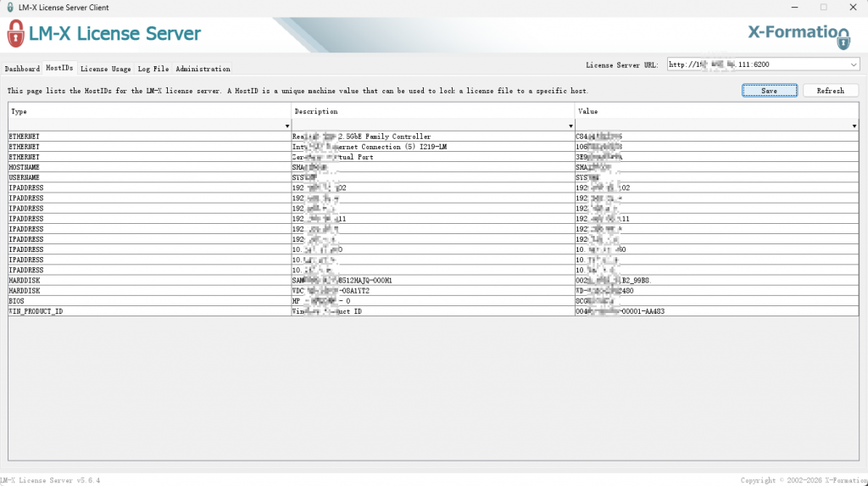The height and width of the screenshot is (486, 868).
Task: Click the Refresh button
Action: 830,91
